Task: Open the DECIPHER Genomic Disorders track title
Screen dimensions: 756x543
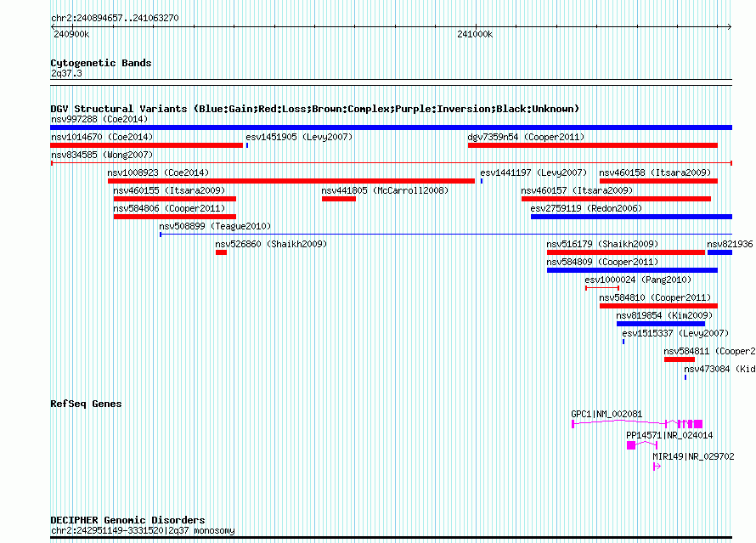Action: click(x=127, y=520)
